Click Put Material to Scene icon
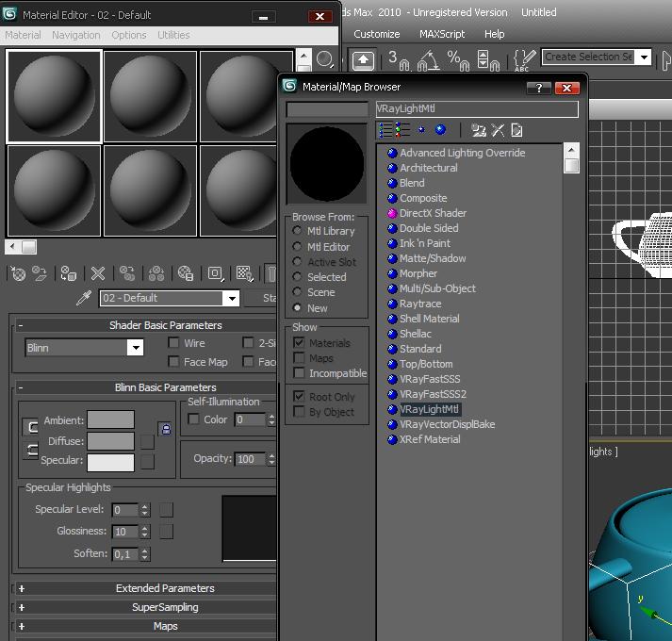Image resolution: width=672 pixels, height=641 pixels. tap(40, 273)
